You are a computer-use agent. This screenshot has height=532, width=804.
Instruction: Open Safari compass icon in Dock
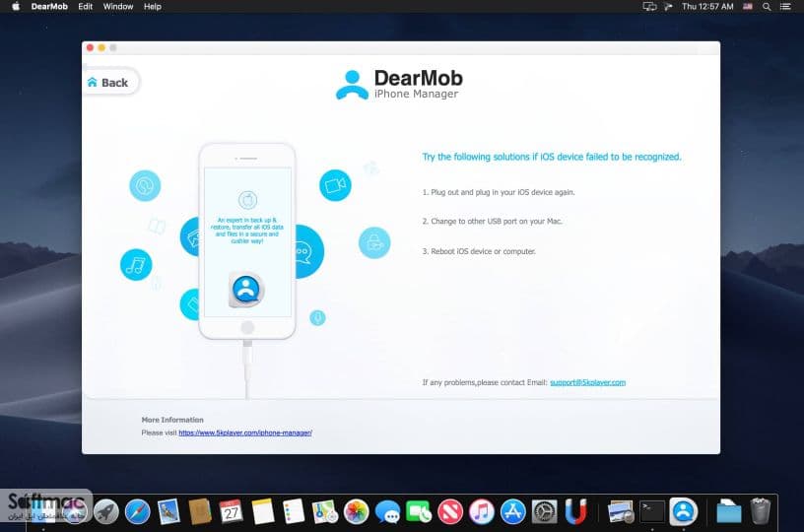pos(137,511)
